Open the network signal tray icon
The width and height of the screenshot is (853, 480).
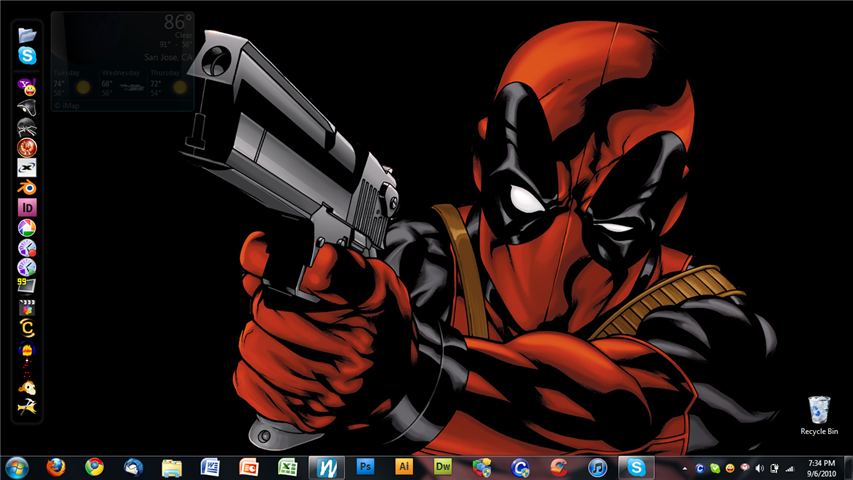[x=790, y=469]
